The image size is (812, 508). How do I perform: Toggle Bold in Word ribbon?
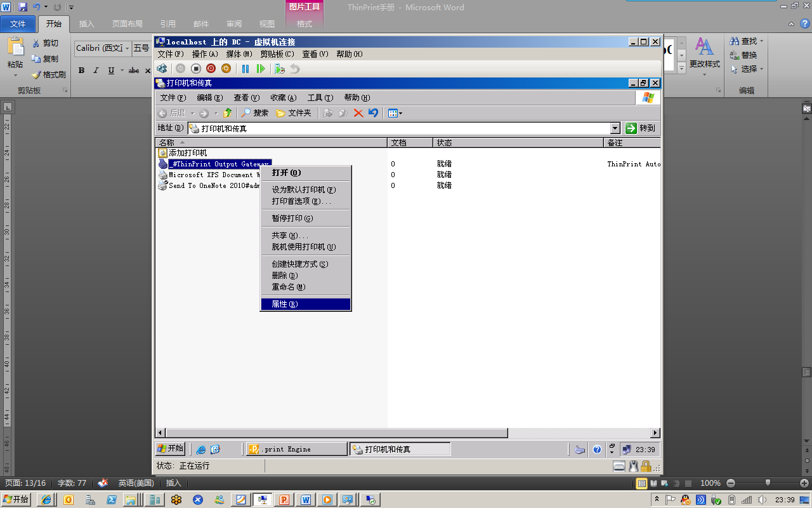[x=81, y=70]
